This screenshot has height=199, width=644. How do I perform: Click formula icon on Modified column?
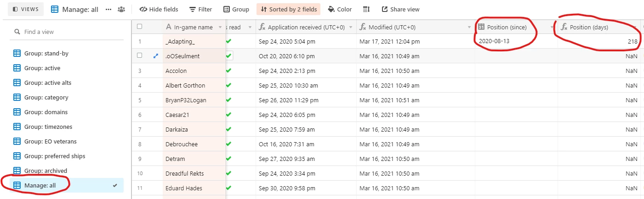(362, 27)
